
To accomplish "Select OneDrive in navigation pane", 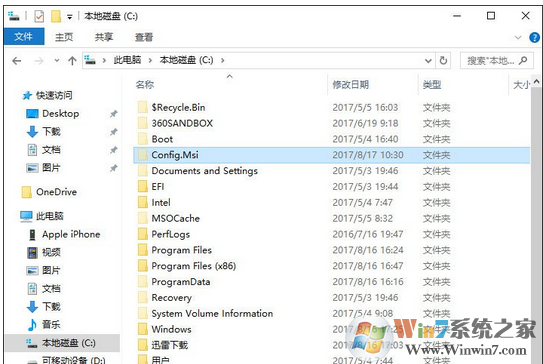I will (x=56, y=192).
